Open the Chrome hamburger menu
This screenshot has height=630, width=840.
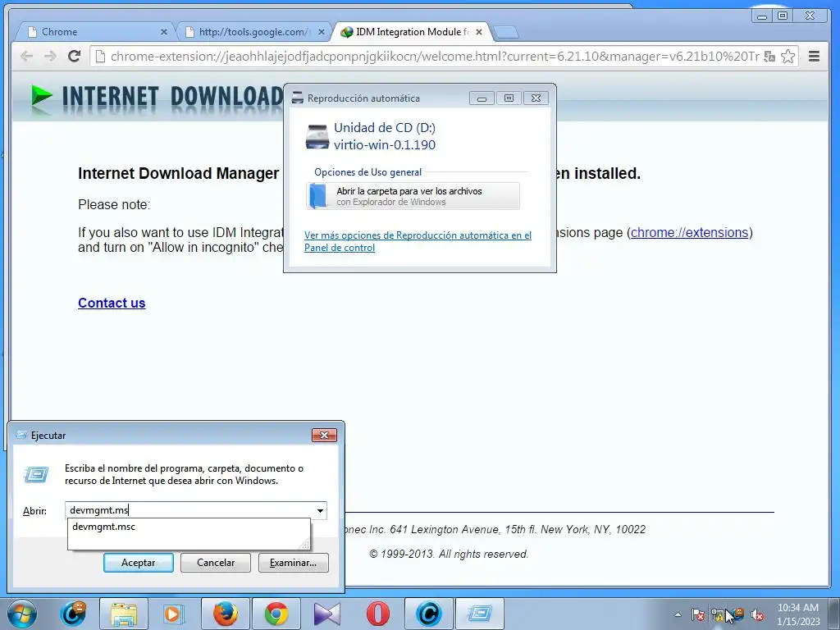[x=814, y=57]
